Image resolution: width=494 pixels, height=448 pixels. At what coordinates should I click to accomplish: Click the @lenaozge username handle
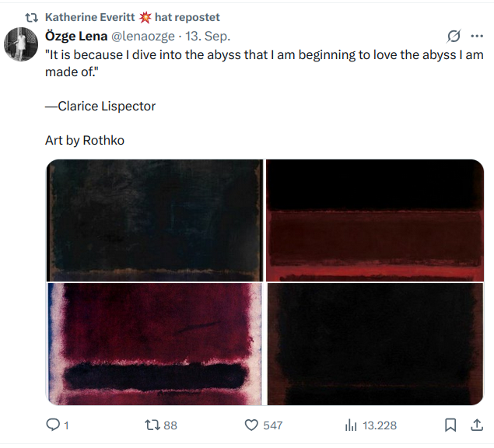[147, 36]
